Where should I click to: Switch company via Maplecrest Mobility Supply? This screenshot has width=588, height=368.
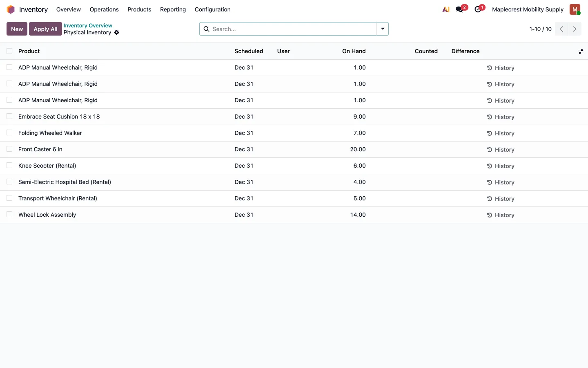(528, 9)
